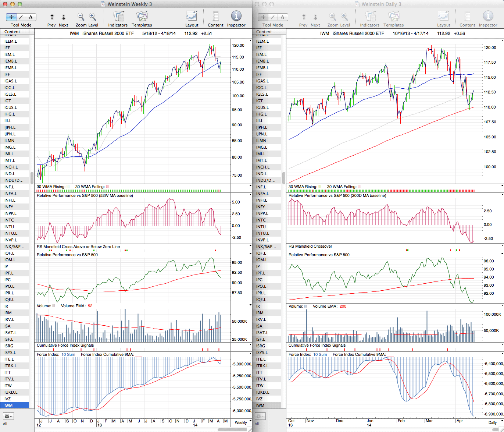Click the Weekly symbol list scrollbar thumb
Viewport: 504px width, 432px height.
point(32,177)
